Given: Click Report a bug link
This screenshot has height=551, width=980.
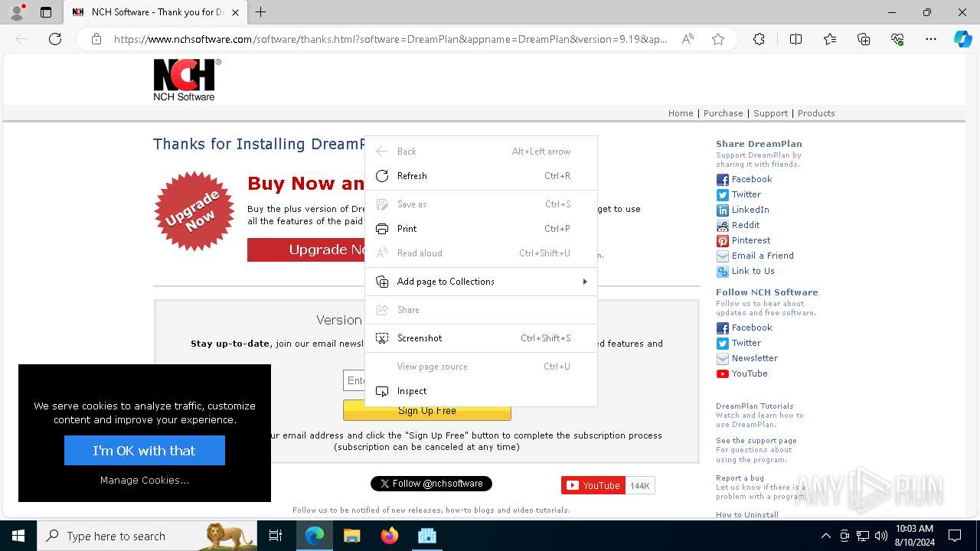Looking at the screenshot, I should (x=740, y=478).
